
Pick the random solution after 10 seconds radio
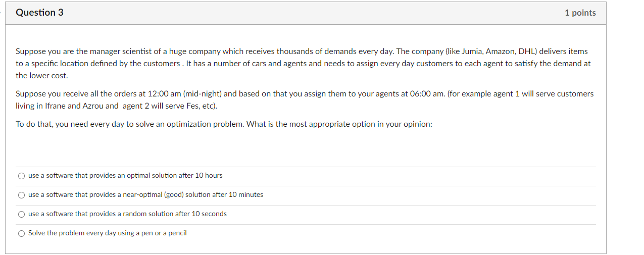pos(21,214)
